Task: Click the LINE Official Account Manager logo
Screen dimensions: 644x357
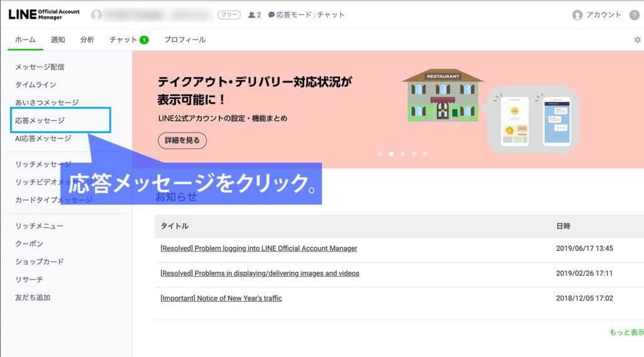Action: pyautogui.click(x=44, y=14)
